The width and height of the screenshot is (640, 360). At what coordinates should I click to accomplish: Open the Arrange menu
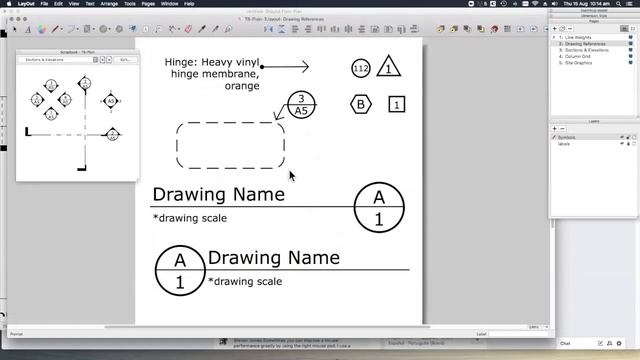(x=109, y=4)
